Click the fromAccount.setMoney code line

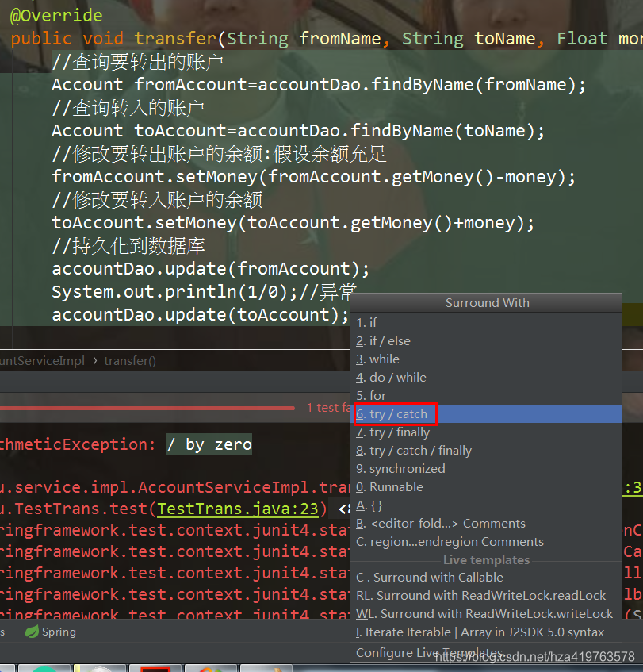click(x=314, y=177)
